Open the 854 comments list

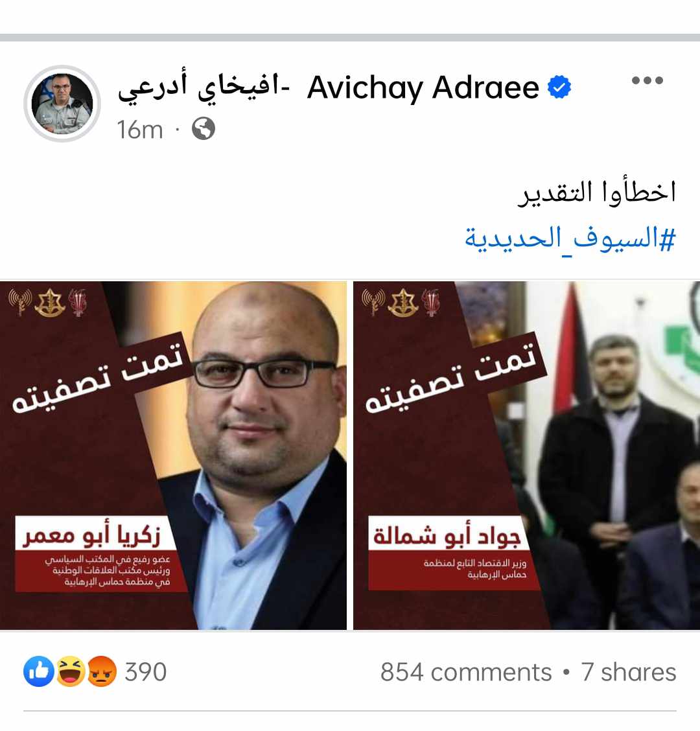point(466,672)
